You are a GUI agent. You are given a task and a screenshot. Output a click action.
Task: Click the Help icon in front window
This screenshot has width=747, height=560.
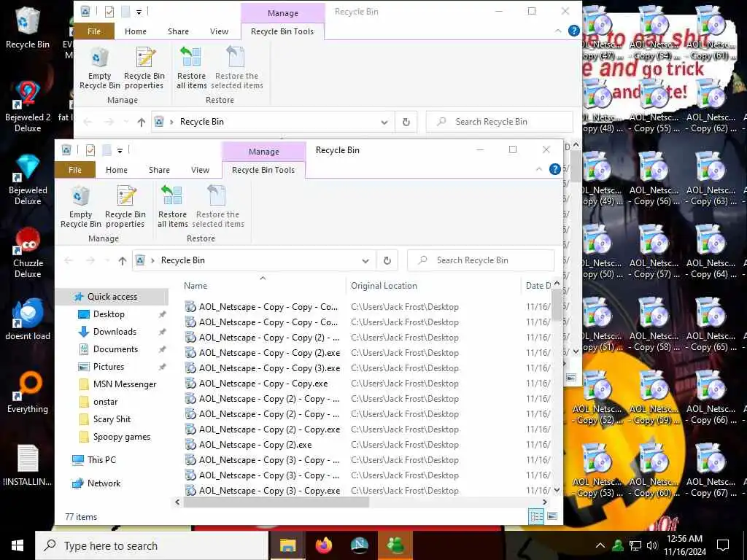coord(555,169)
